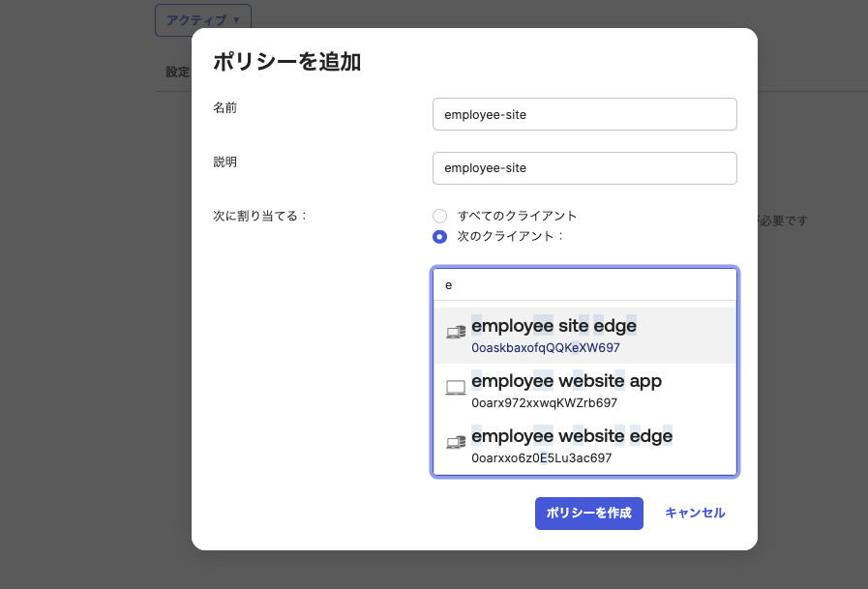Click the device stack icon beside "employee website edge"

tap(455, 441)
